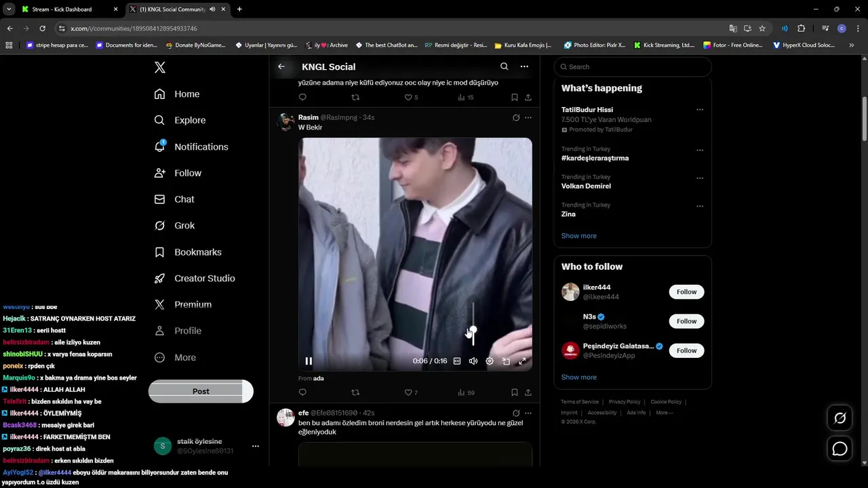
Task: Like Rasim's post with 7 likes
Action: click(411, 392)
